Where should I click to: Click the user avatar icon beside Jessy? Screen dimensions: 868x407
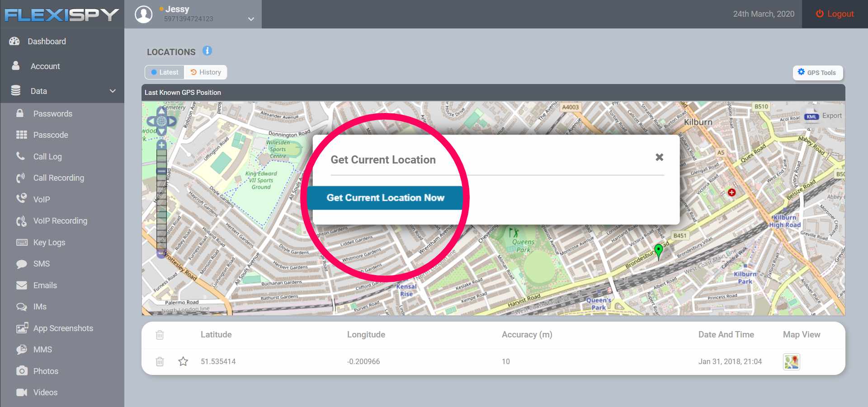pos(144,14)
